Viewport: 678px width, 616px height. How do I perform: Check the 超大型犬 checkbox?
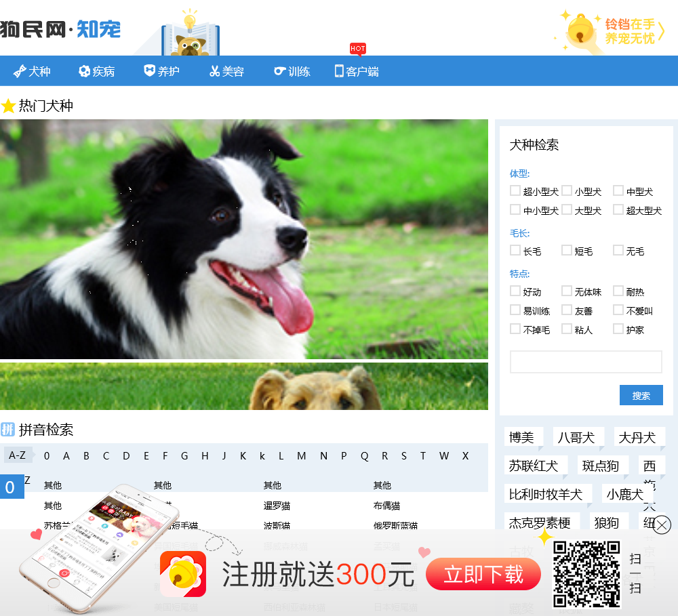[x=618, y=209]
